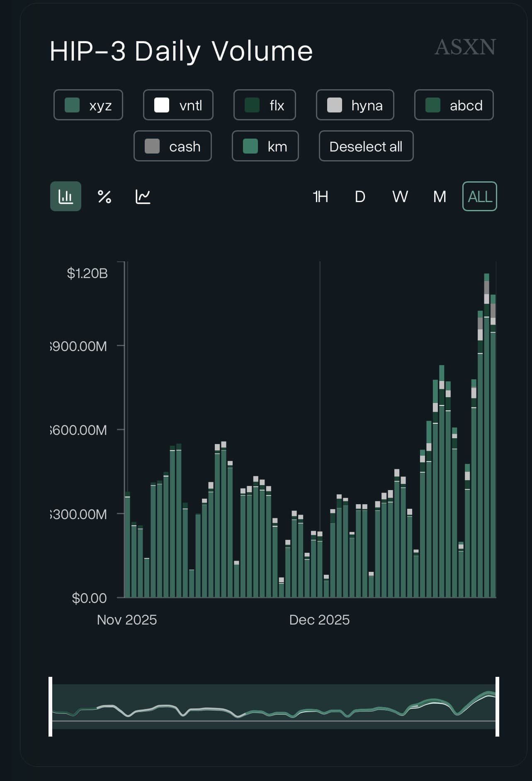Select the M monthly timeframe
Viewport: 532px width, 781px height.
[440, 196]
